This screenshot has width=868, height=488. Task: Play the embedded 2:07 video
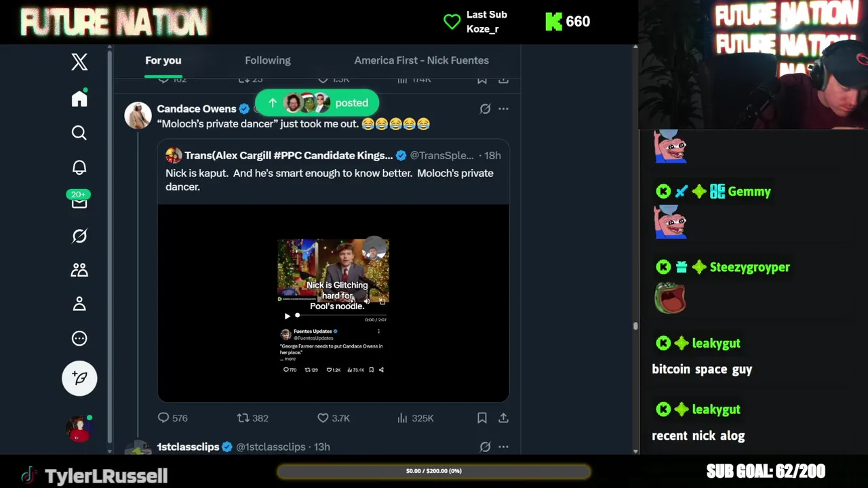coord(287,316)
